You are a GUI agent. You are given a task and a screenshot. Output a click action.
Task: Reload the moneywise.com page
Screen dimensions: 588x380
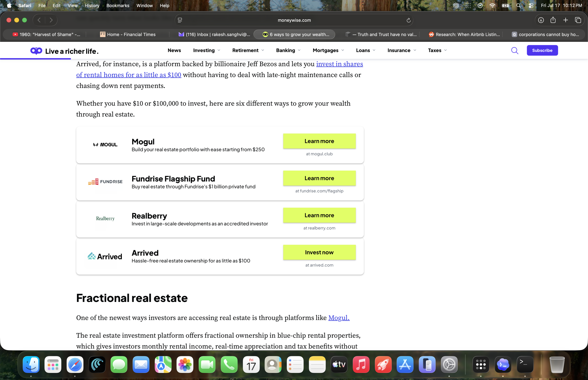point(409,20)
